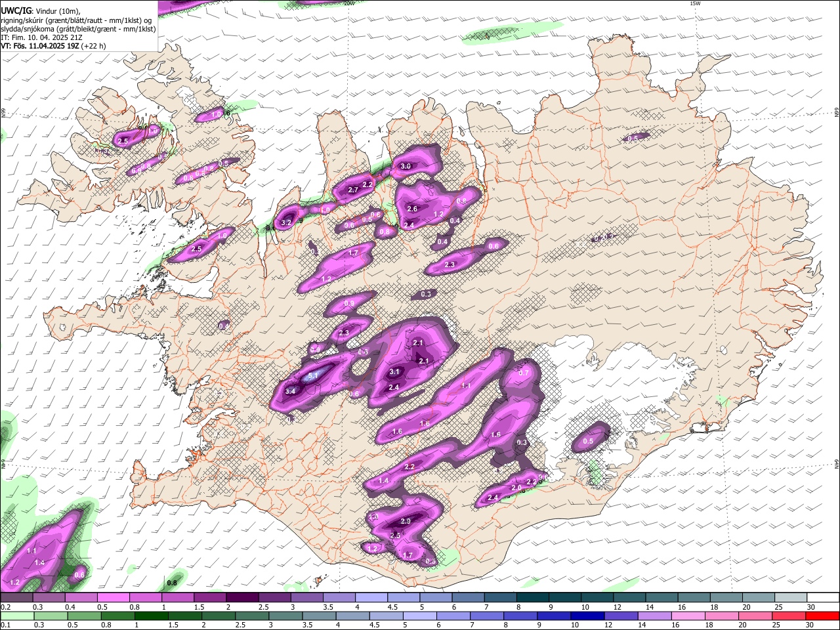
Task: Click the upper legend swatch starting at 8
Action: pyautogui.click(x=533, y=598)
